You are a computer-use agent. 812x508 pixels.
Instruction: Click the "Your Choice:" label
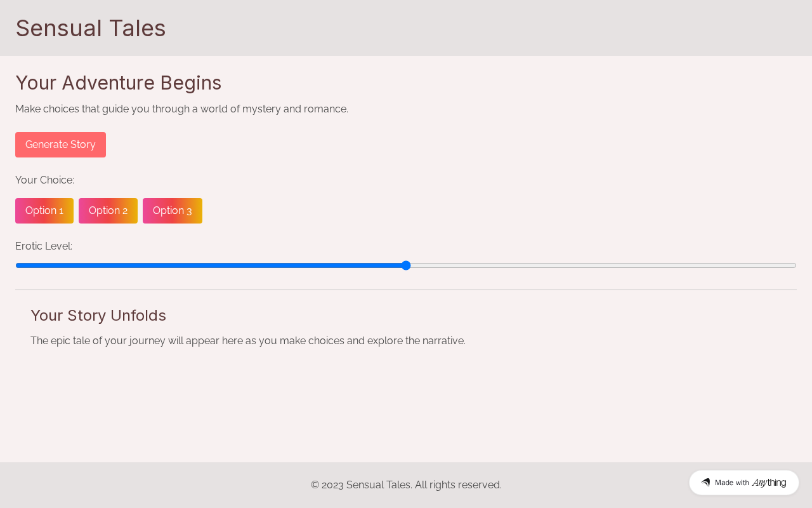point(44,180)
